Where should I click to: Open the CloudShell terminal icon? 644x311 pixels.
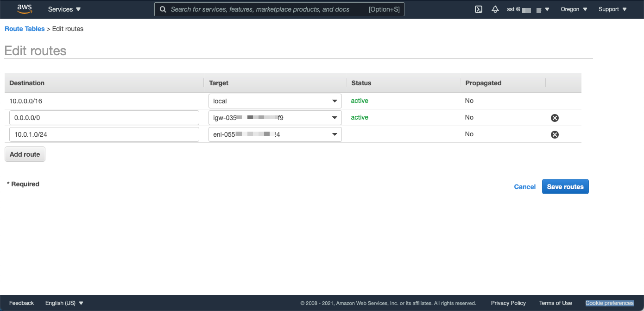coord(479,9)
